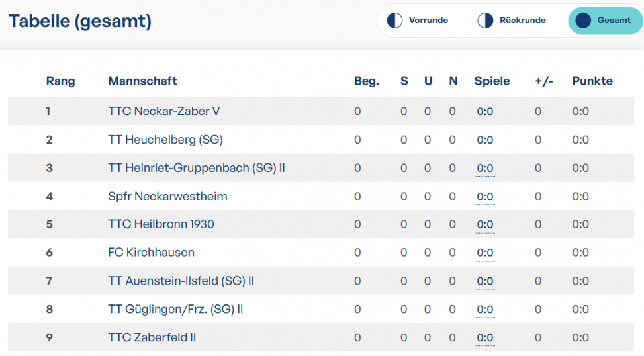Click the full circle icon beside Gesamt

[583, 20]
